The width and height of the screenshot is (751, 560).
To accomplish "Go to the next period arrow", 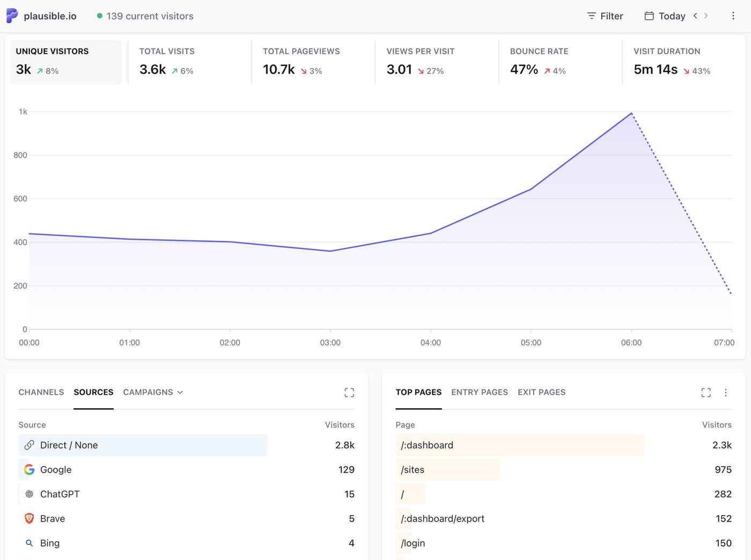I will [706, 16].
